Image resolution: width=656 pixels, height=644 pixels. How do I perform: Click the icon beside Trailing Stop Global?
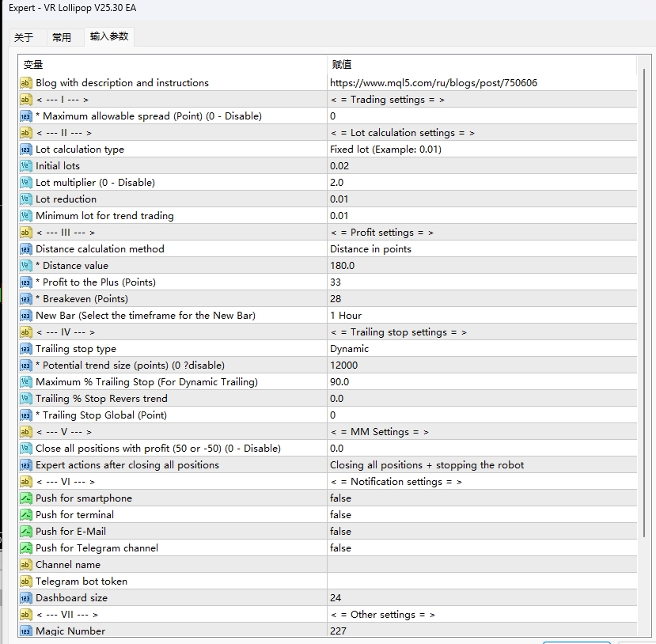pyautogui.click(x=25, y=415)
